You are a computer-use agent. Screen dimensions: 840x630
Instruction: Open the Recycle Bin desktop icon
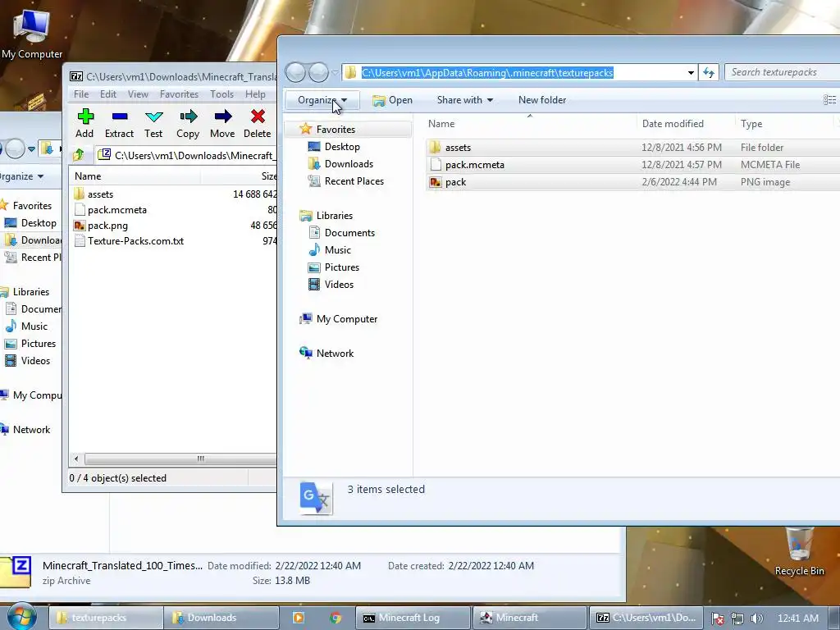[x=799, y=552]
